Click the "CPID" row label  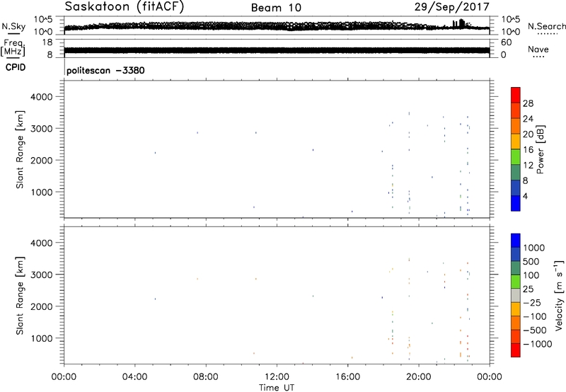point(16,67)
